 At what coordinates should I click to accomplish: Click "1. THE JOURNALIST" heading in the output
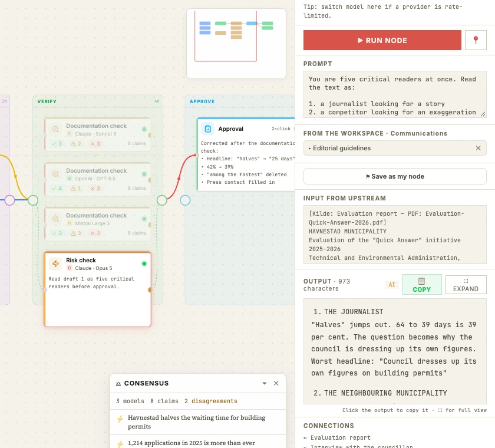[x=348, y=312]
